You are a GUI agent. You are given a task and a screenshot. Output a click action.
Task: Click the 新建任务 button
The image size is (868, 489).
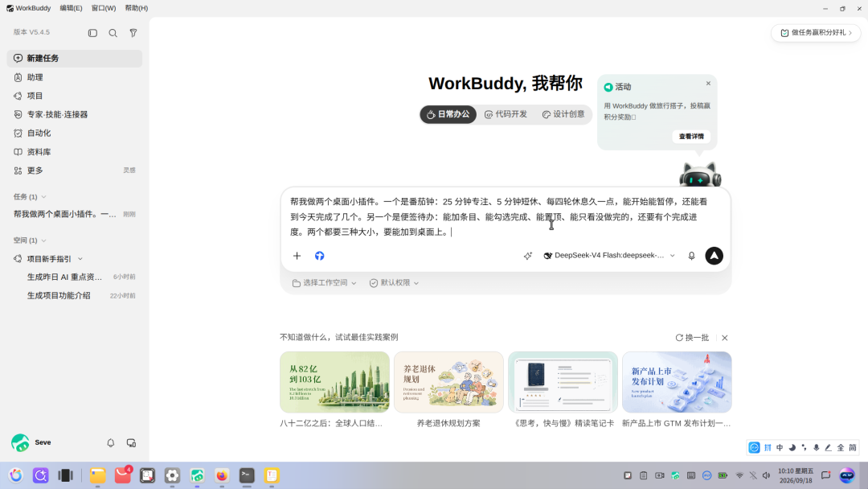pyautogui.click(x=74, y=59)
